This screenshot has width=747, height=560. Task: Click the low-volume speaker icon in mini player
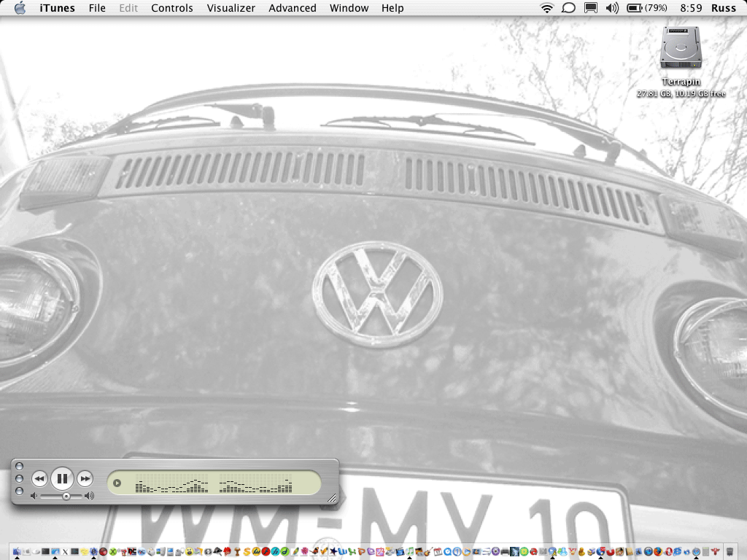[x=34, y=496]
